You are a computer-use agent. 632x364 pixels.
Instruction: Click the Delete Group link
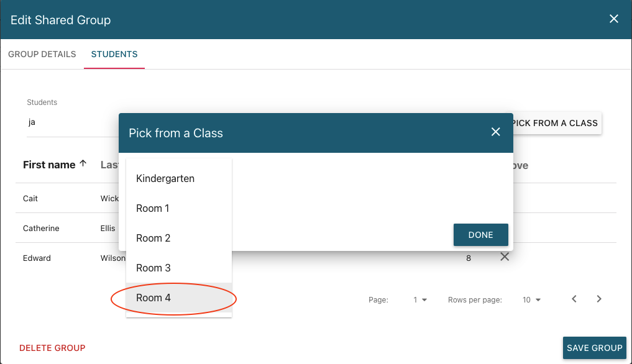pyautogui.click(x=52, y=348)
